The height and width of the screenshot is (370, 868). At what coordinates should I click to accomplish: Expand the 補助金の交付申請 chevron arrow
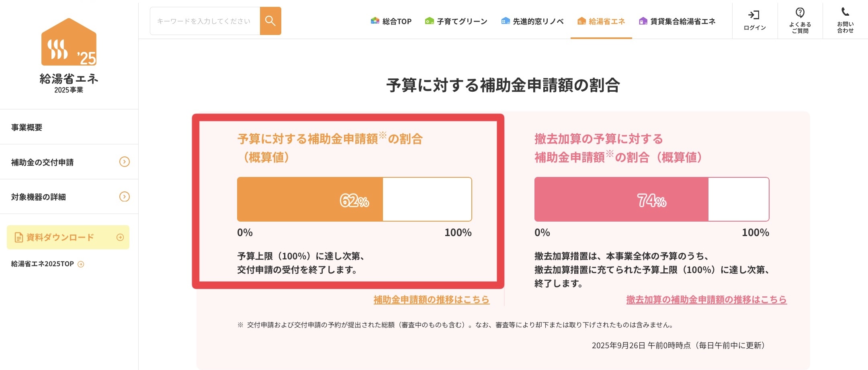pos(125,162)
